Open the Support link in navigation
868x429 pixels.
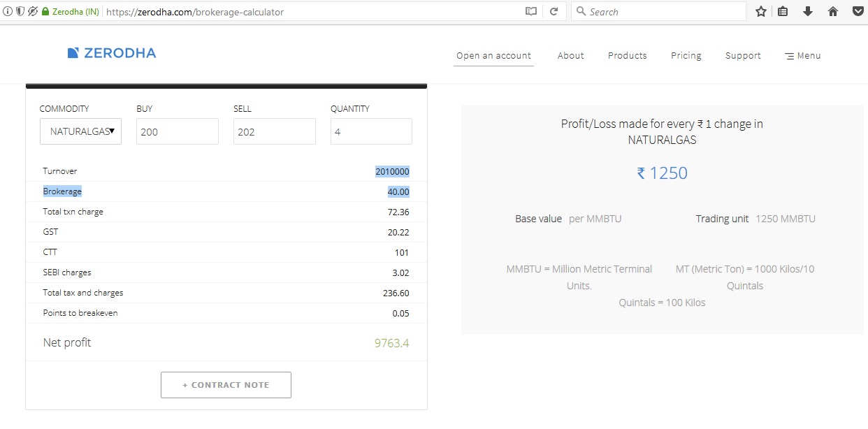pyautogui.click(x=743, y=55)
